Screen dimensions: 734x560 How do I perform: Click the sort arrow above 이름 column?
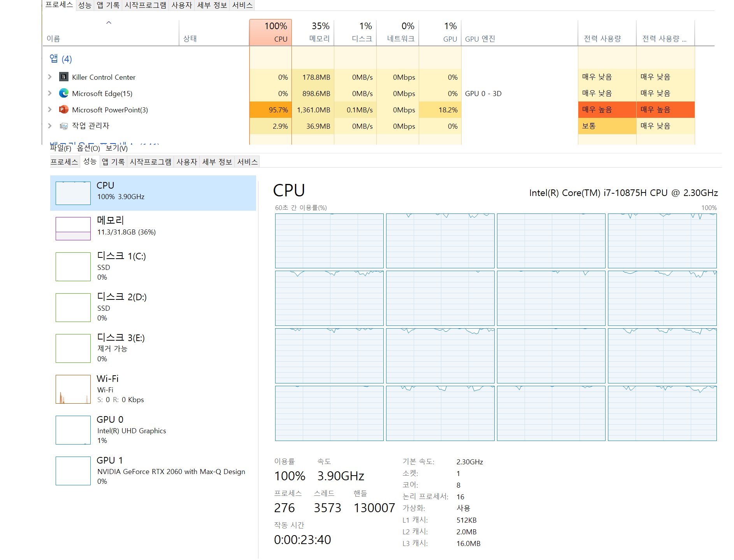[109, 23]
